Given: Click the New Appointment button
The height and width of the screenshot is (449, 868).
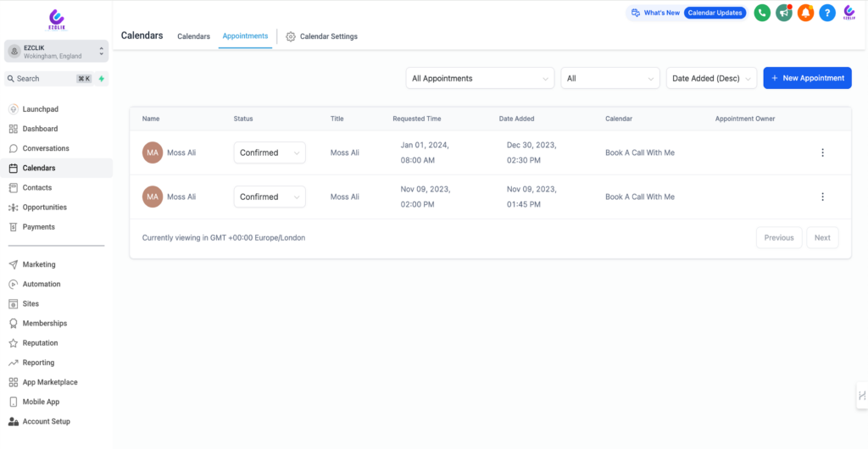Looking at the screenshot, I should pos(807,78).
